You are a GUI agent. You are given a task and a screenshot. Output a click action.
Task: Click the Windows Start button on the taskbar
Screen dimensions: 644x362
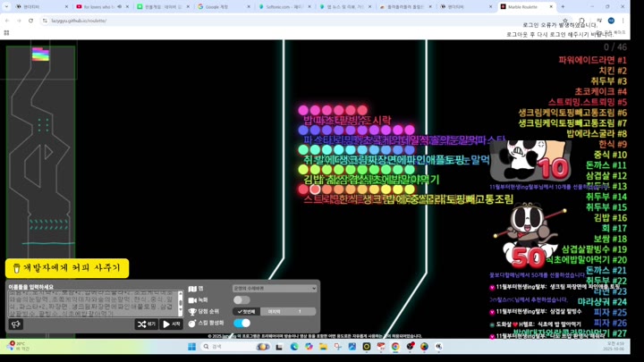(x=191, y=347)
